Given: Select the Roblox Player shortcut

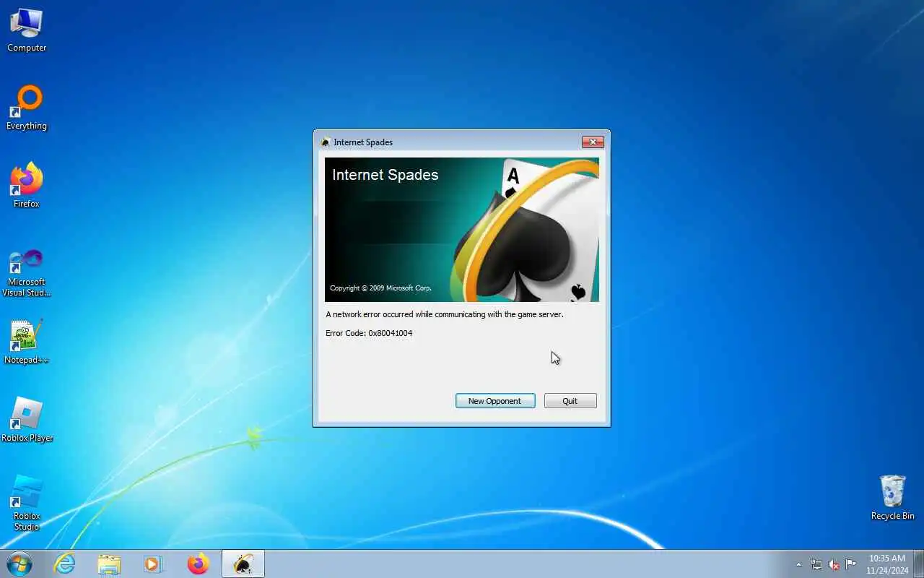Looking at the screenshot, I should tap(27, 420).
